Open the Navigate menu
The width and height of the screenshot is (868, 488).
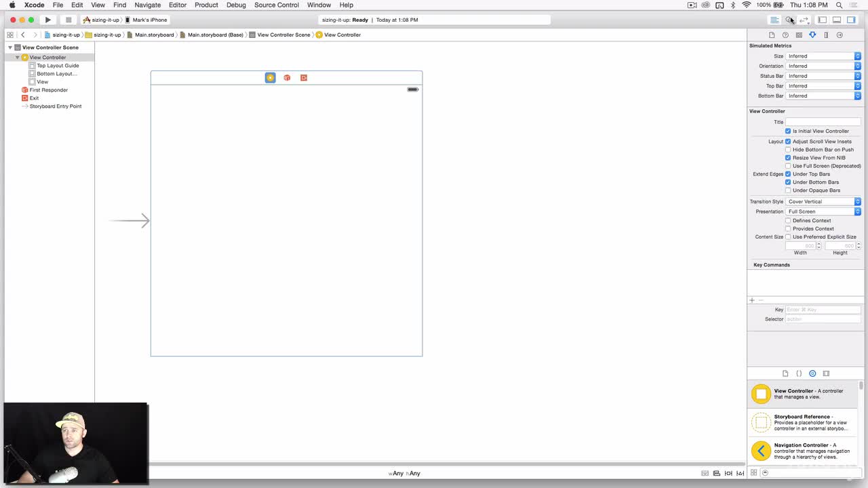pyautogui.click(x=147, y=5)
